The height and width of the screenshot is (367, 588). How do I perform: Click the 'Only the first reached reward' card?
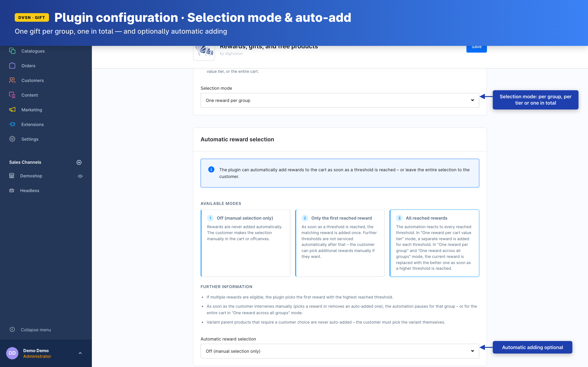click(340, 243)
